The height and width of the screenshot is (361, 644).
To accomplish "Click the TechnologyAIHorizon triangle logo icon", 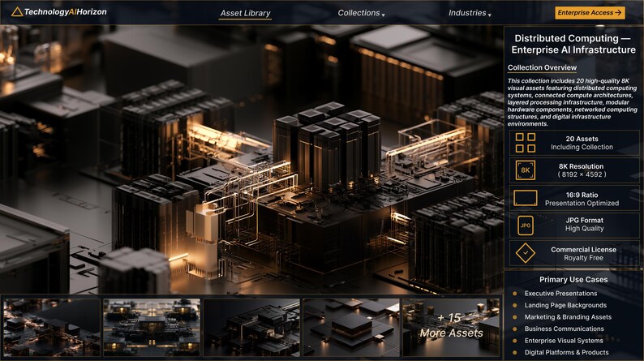I will [17, 12].
